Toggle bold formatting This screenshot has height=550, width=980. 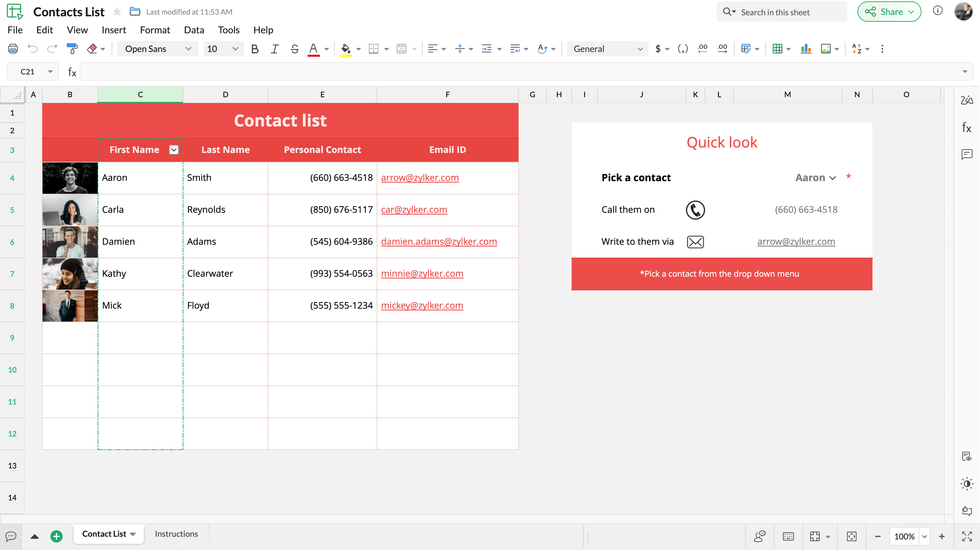coord(255,49)
